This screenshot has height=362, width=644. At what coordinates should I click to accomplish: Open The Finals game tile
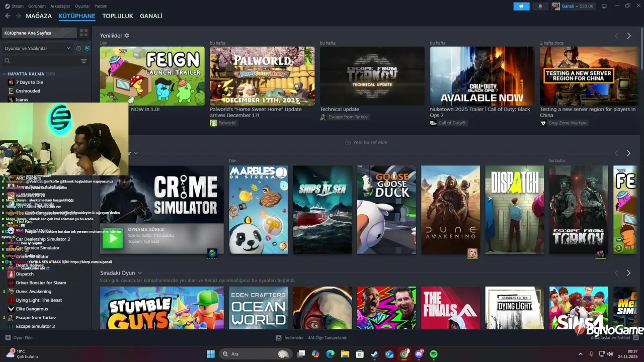point(450,308)
